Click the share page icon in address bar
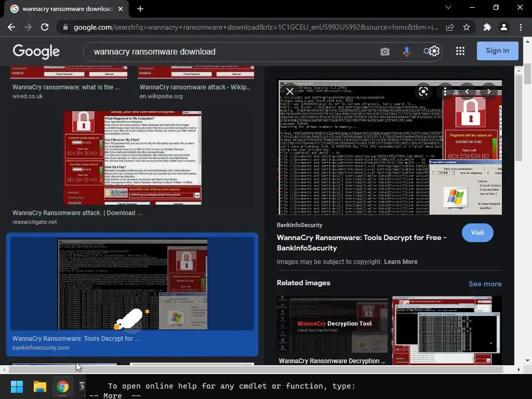 [x=450, y=27]
